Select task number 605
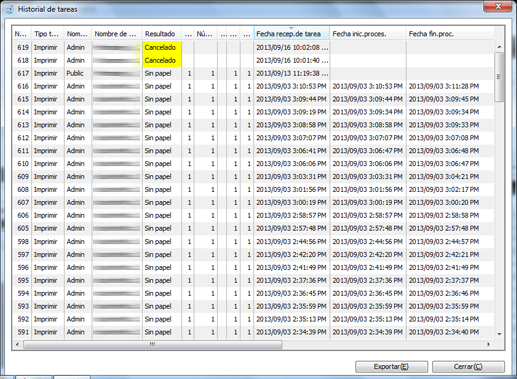The height and width of the screenshot is (379, 517). [x=23, y=228]
